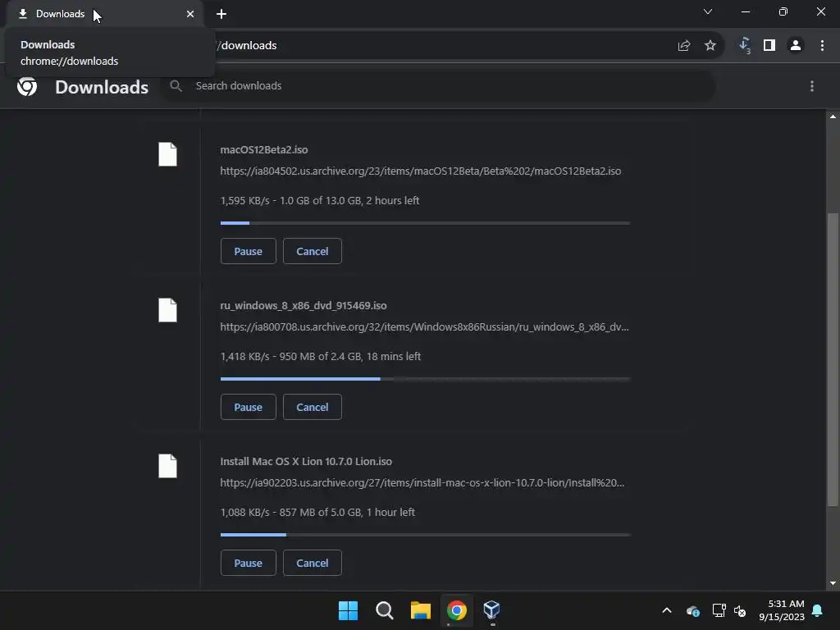Open Chrome three-dot main menu
Viewport: 840px width, 630px height.
tap(822, 46)
